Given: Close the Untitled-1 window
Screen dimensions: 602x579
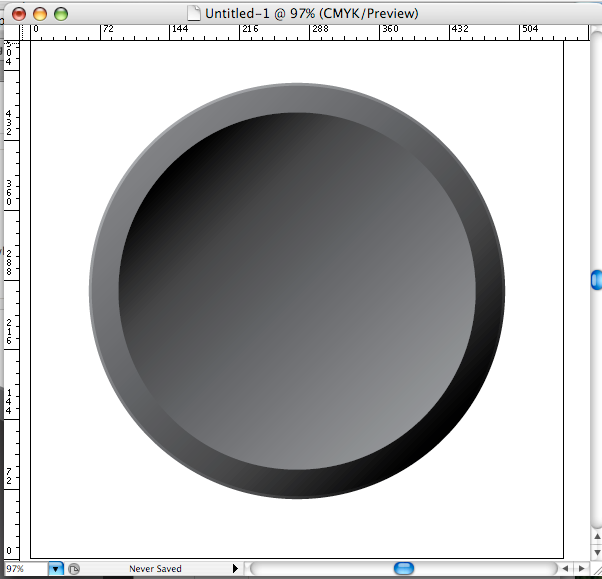Looking at the screenshot, I should click(x=19, y=14).
